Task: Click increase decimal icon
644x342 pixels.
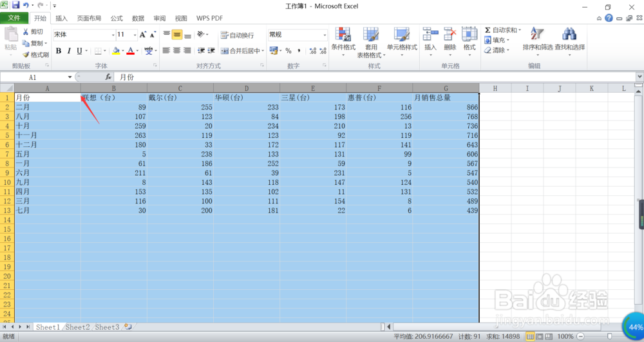Action: (x=313, y=51)
